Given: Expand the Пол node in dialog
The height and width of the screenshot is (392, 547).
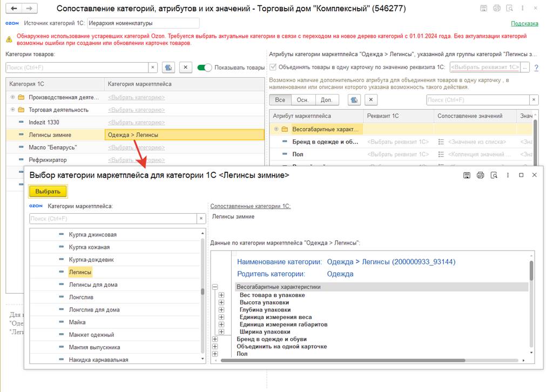Looking at the screenshot, I should click(x=215, y=354).
